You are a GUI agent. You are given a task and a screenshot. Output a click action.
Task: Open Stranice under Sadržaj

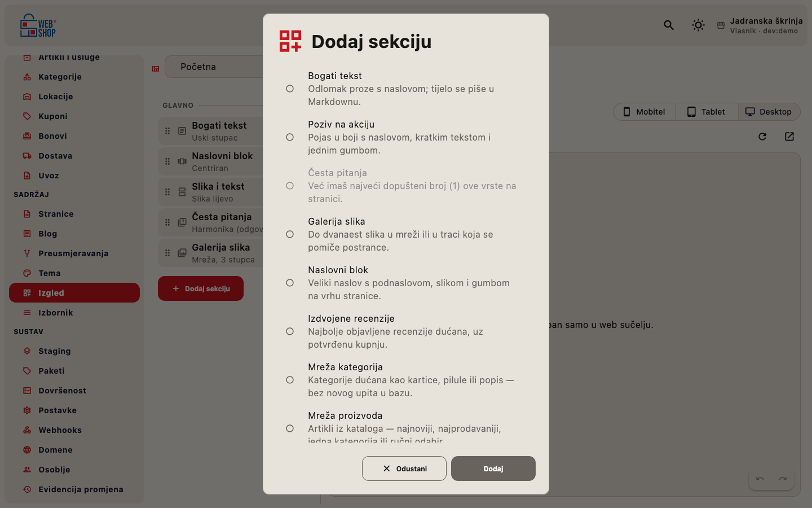pos(74,214)
